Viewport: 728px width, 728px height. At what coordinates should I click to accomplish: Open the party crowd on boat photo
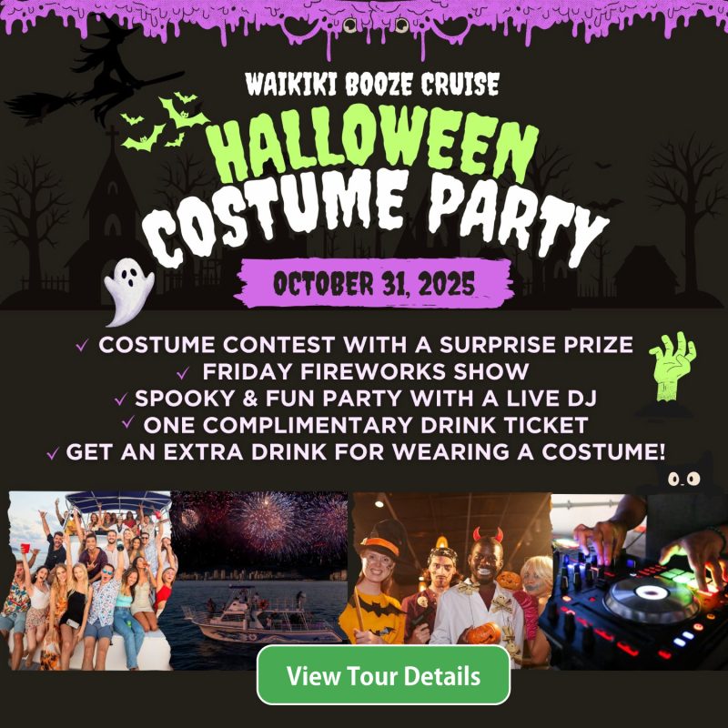(90, 581)
